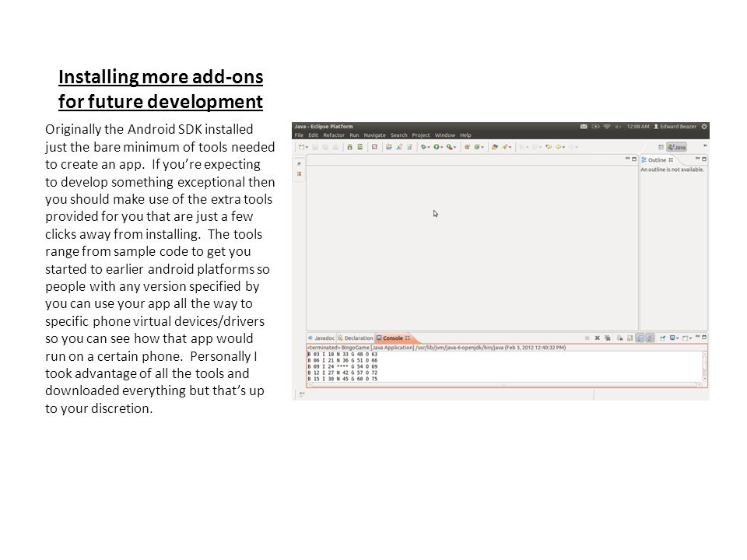The width and height of the screenshot is (747, 560).
Task: Click the sound volume indicator icon
Action: (x=618, y=127)
